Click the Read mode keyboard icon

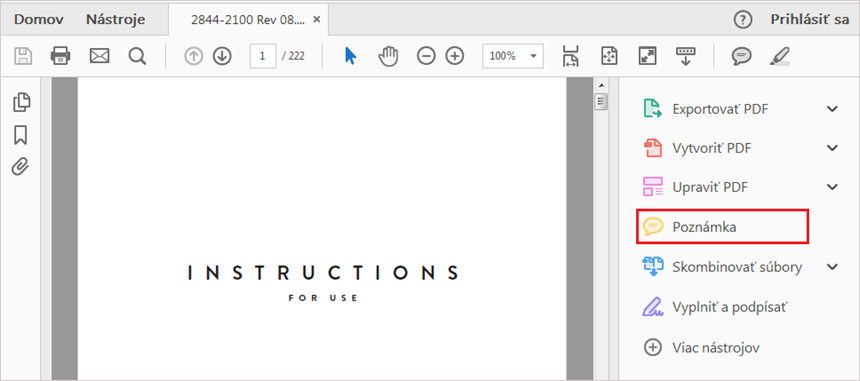(x=686, y=56)
